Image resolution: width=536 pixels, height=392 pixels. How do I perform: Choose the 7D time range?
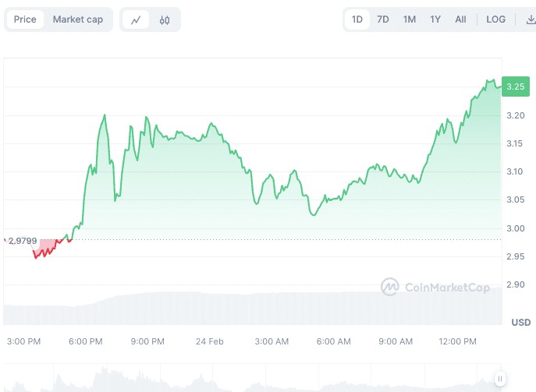(383, 19)
